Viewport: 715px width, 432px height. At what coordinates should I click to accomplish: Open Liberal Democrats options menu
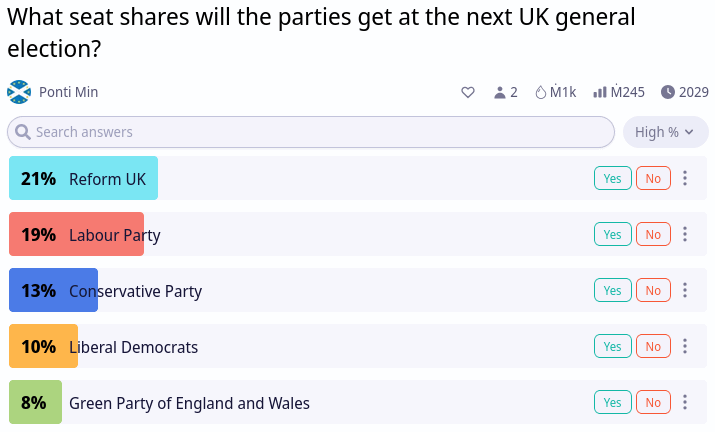coord(684,346)
